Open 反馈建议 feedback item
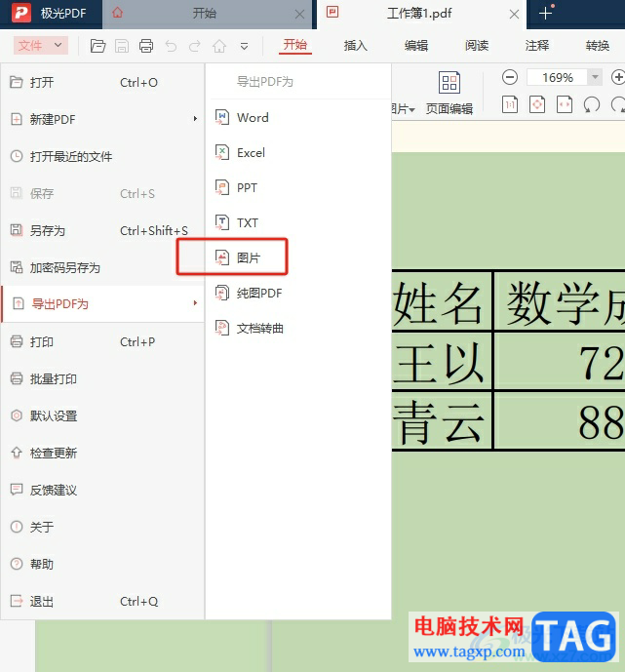 pyautogui.click(x=102, y=490)
